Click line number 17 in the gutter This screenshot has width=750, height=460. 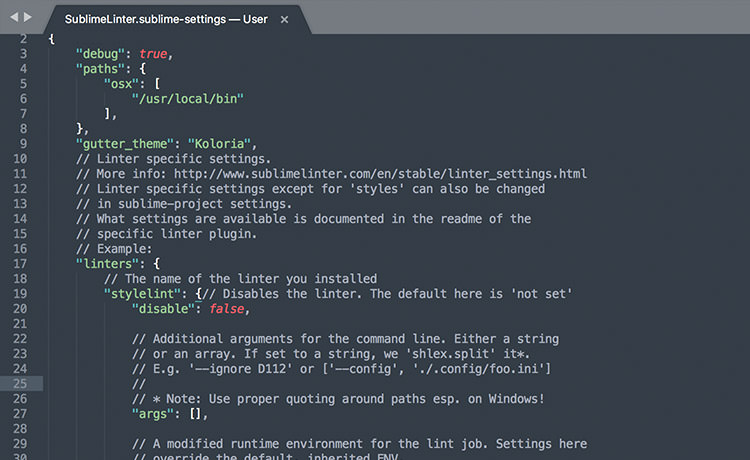(20, 264)
